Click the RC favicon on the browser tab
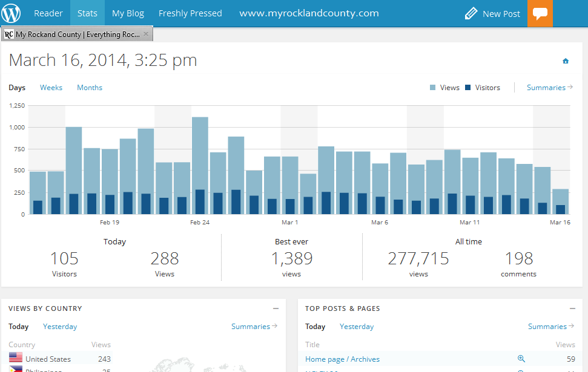Image resolution: width=588 pixels, height=372 pixels. [8, 34]
